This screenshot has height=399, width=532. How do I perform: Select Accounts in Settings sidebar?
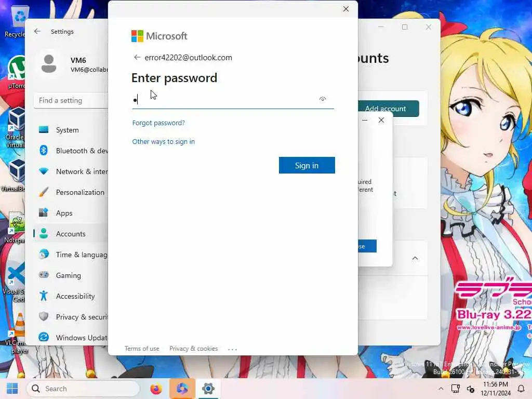[x=71, y=234]
